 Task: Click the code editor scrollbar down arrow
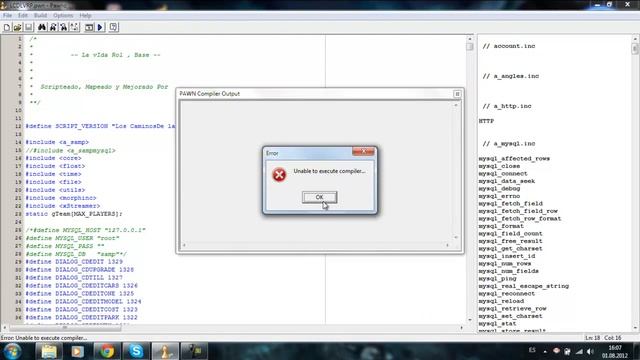coord(469,320)
